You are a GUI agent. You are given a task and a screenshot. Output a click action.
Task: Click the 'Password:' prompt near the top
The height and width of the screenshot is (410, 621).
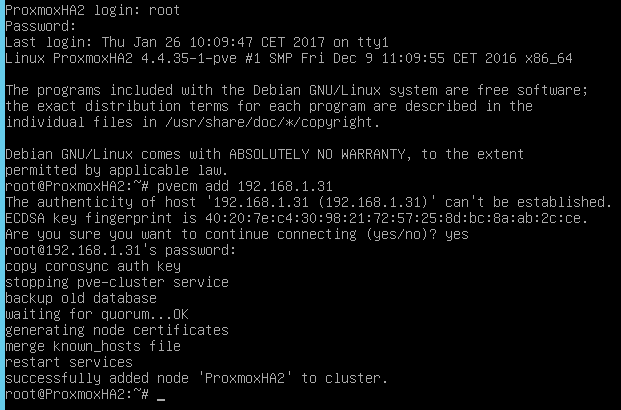tap(40, 25)
